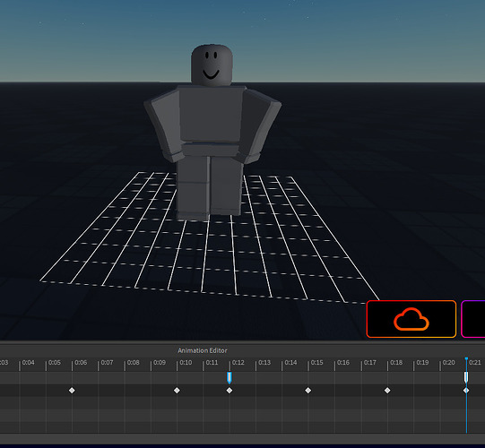Click the purple-outlined button beside the cloud

(473, 319)
